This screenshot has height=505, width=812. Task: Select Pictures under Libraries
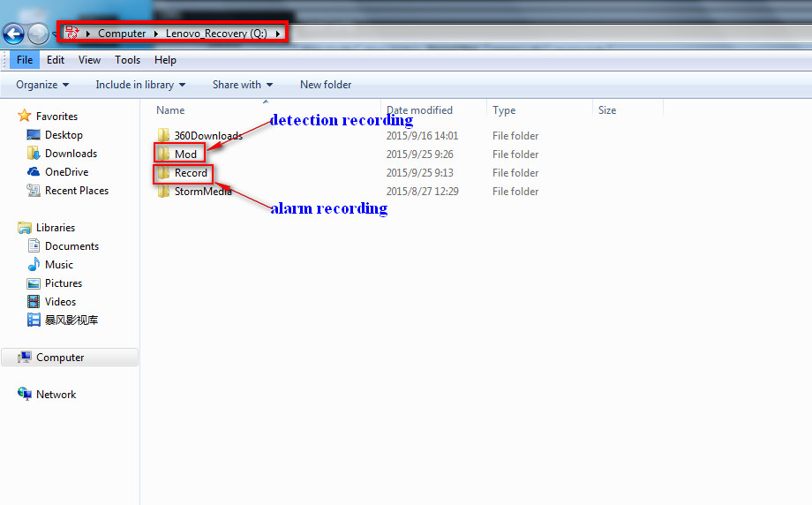(x=64, y=283)
